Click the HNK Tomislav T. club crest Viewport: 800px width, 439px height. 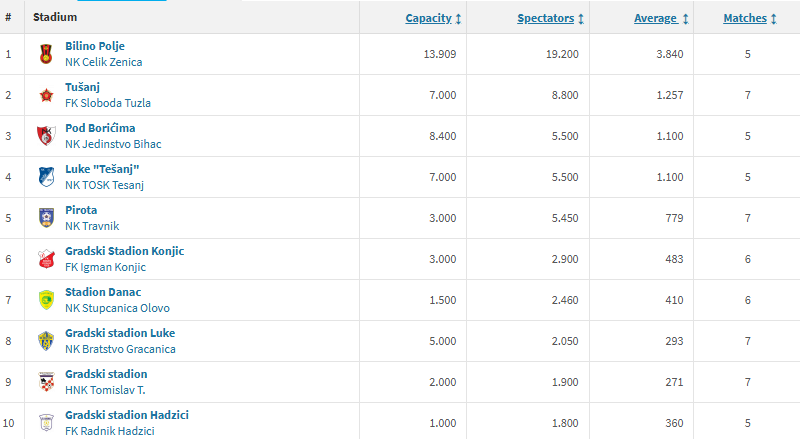(x=46, y=382)
